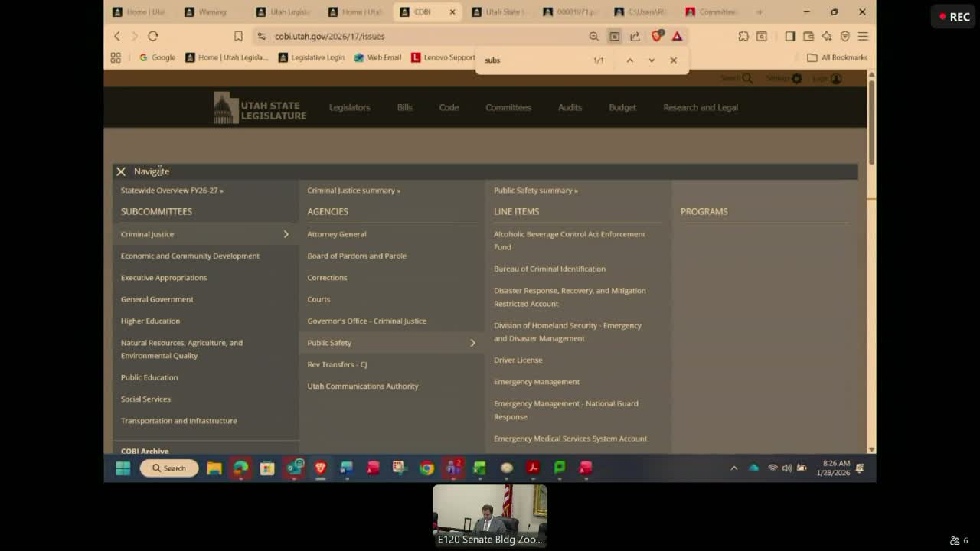Click the share page icon in address bar

pyautogui.click(x=635, y=36)
